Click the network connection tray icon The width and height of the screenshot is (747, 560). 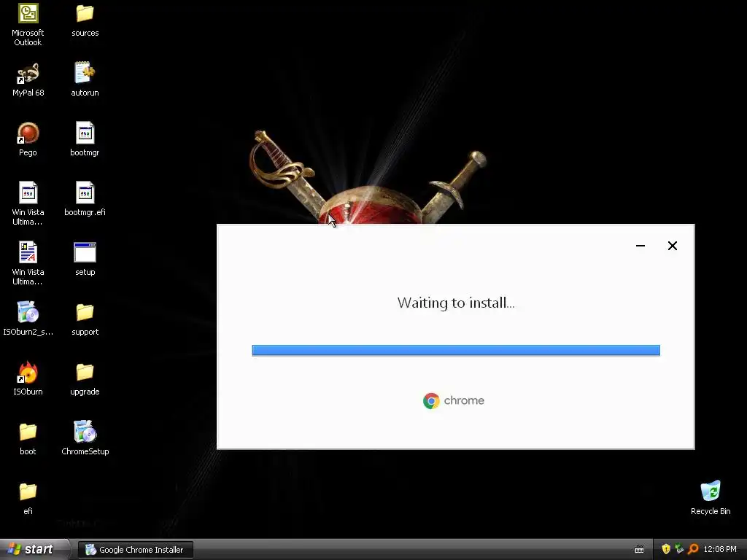[679, 550]
